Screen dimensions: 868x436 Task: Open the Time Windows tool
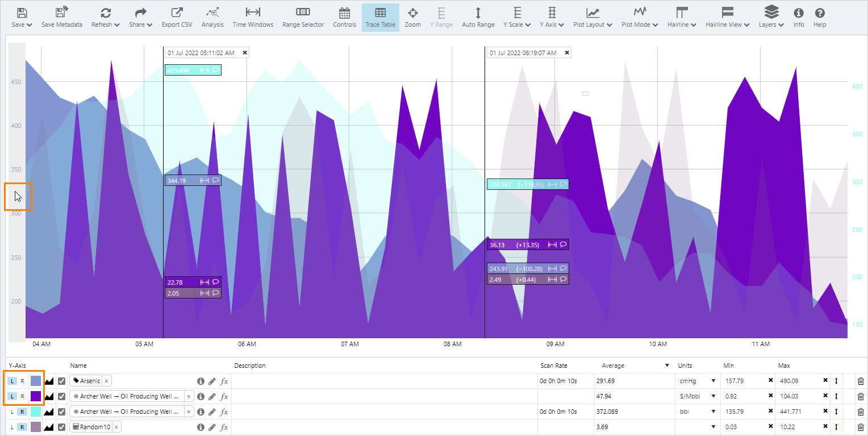pyautogui.click(x=253, y=17)
